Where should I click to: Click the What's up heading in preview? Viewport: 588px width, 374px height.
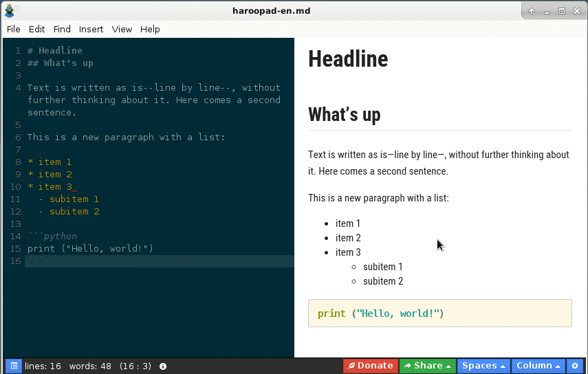pyautogui.click(x=345, y=114)
